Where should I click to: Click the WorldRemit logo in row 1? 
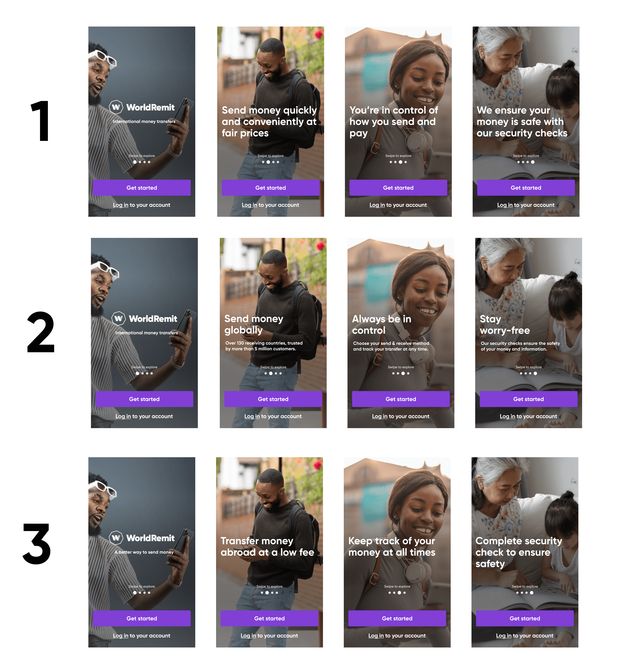(x=142, y=107)
